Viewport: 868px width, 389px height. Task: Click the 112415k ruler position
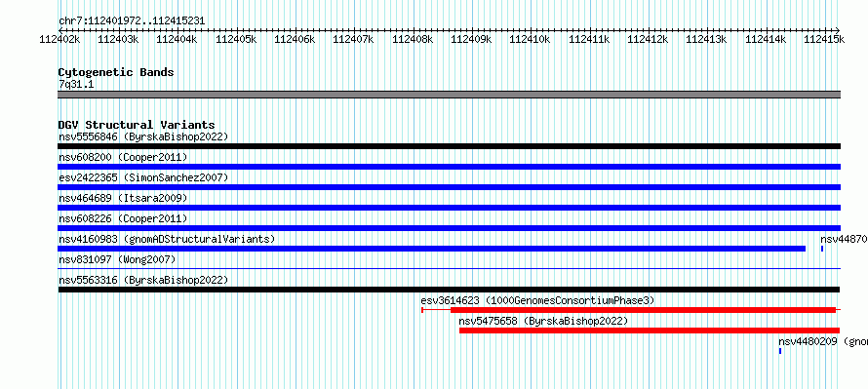pyautogui.click(x=825, y=39)
